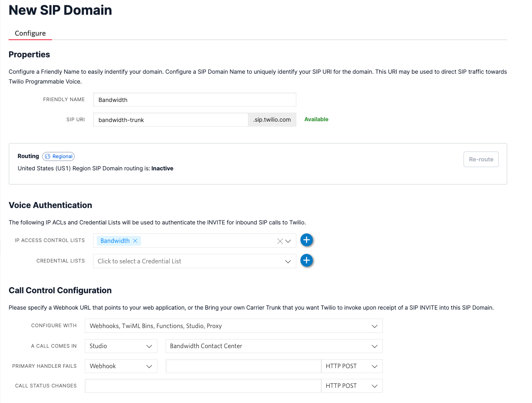This screenshot has height=403, width=532.
Task: Clear all selected IP Access Control Lists
Action: point(280,241)
